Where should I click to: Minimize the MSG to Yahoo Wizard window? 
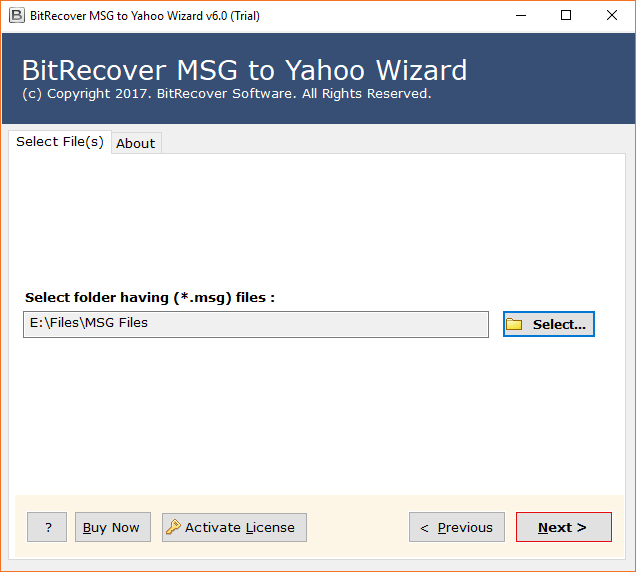tap(521, 16)
